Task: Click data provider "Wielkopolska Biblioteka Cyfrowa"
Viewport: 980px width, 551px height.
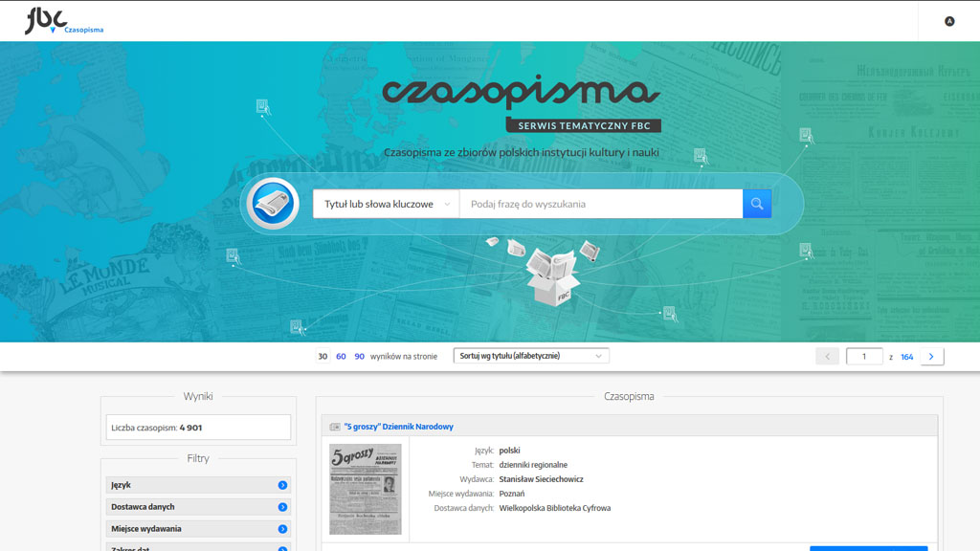Action: click(x=554, y=508)
